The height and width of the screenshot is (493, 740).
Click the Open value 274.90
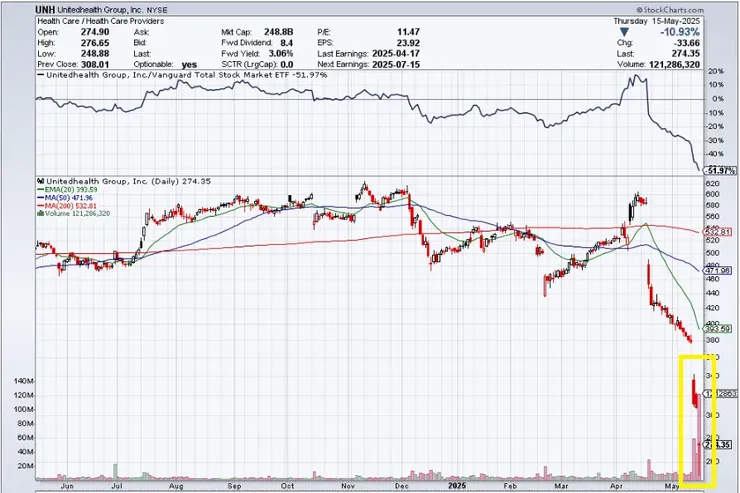point(95,32)
